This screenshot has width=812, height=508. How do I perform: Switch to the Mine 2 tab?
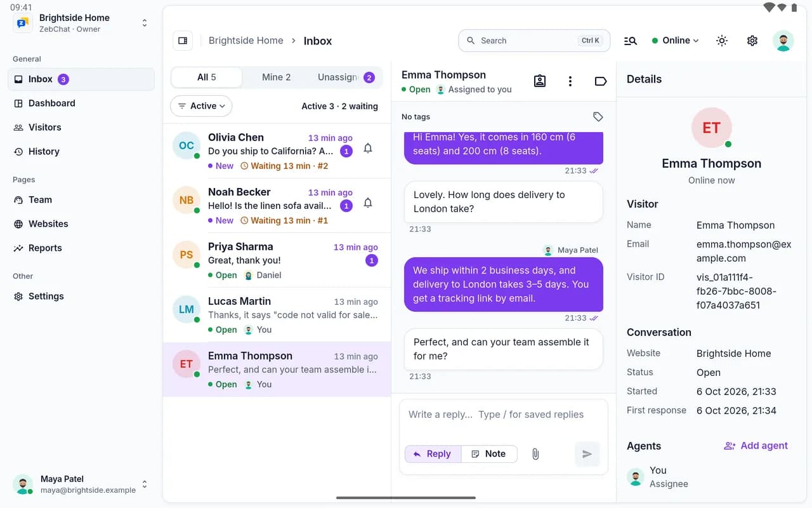click(277, 77)
